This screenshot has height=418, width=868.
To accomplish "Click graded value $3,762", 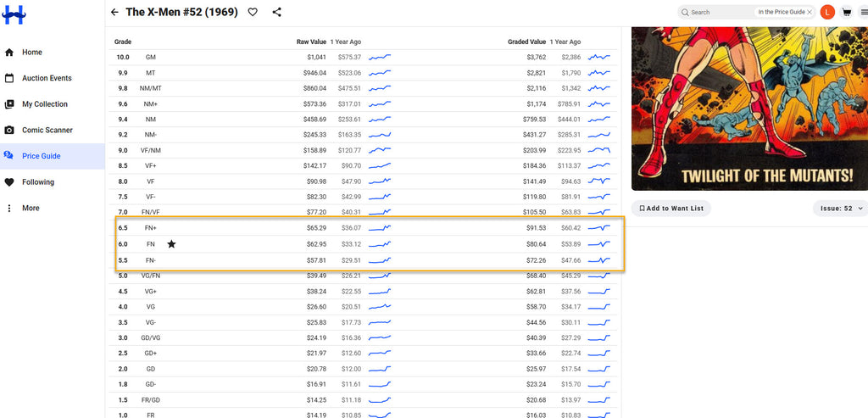I will point(536,57).
